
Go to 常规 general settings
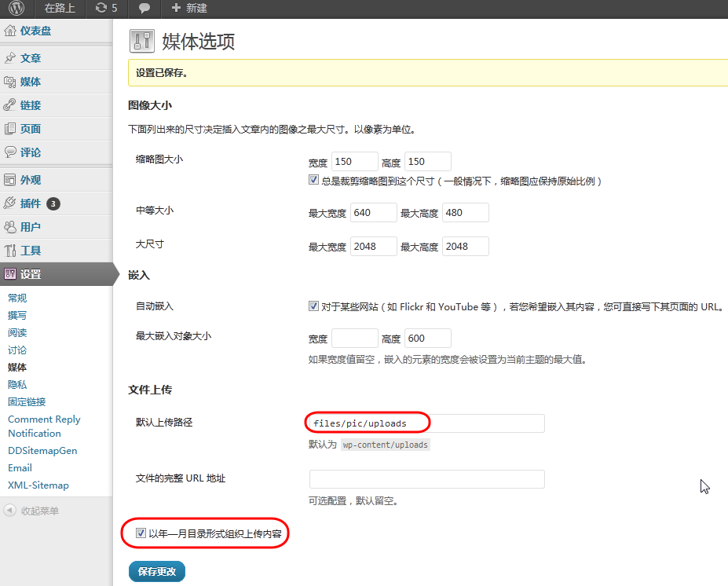17,298
